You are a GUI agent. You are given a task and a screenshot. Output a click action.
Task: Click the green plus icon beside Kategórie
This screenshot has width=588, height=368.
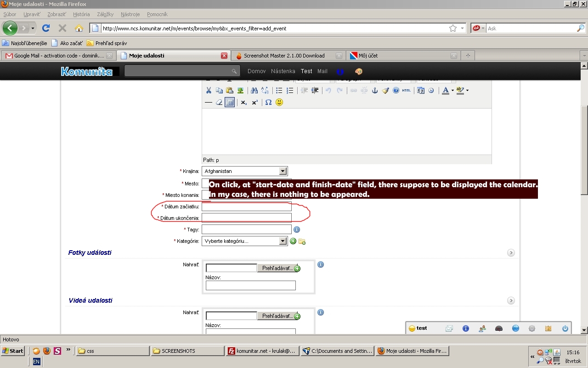coord(293,241)
